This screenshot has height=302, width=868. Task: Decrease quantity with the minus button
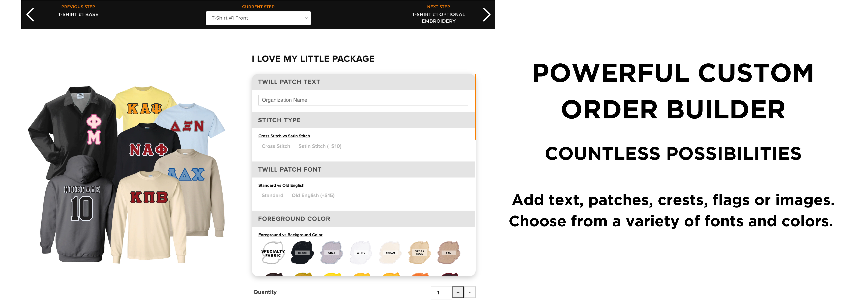click(x=470, y=292)
